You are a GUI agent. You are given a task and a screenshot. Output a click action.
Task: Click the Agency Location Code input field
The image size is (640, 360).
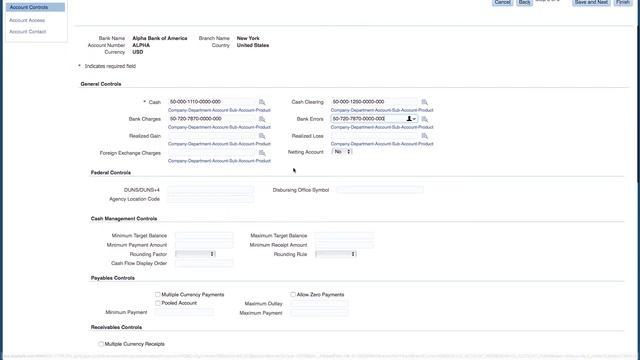coord(211,199)
